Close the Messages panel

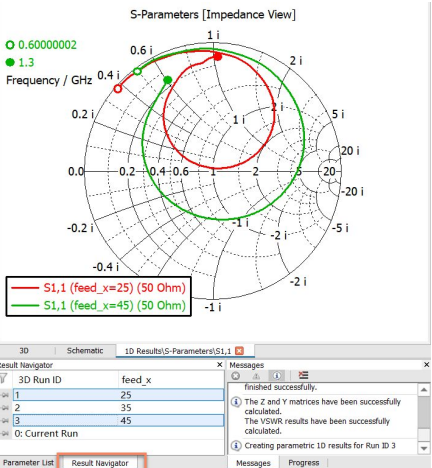(426, 365)
